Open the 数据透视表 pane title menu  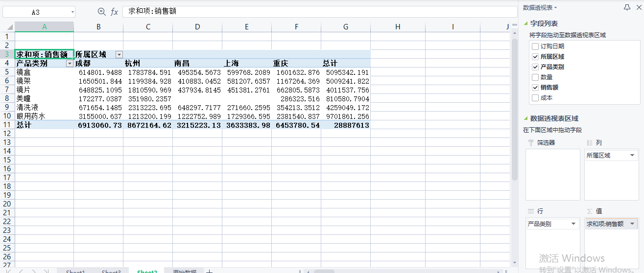[x=540, y=7]
